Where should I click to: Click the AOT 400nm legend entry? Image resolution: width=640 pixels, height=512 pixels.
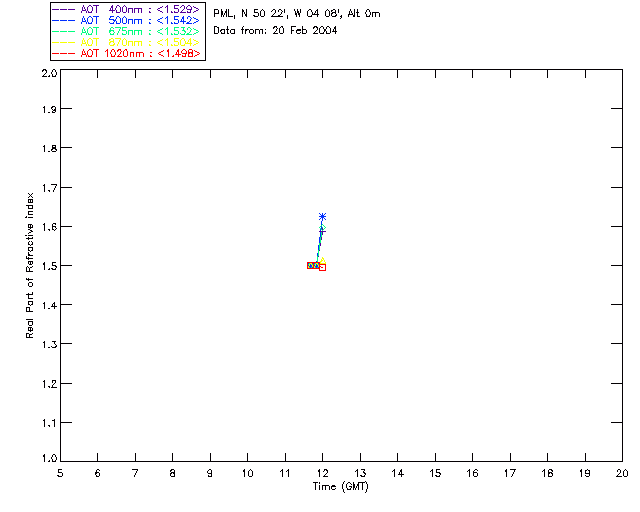[126, 9]
